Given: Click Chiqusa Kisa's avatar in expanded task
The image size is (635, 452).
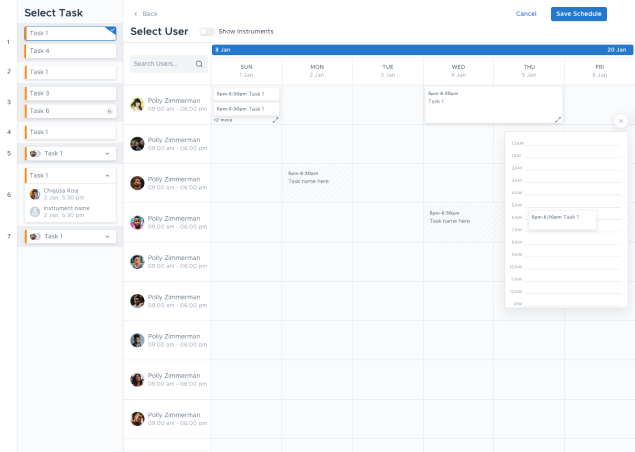Looking at the screenshot, I should 35,194.
